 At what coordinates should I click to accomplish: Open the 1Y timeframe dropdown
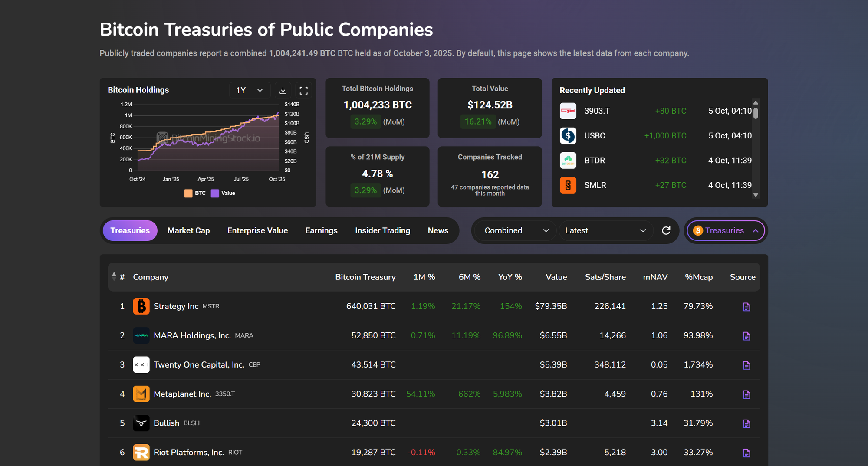pyautogui.click(x=250, y=90)
